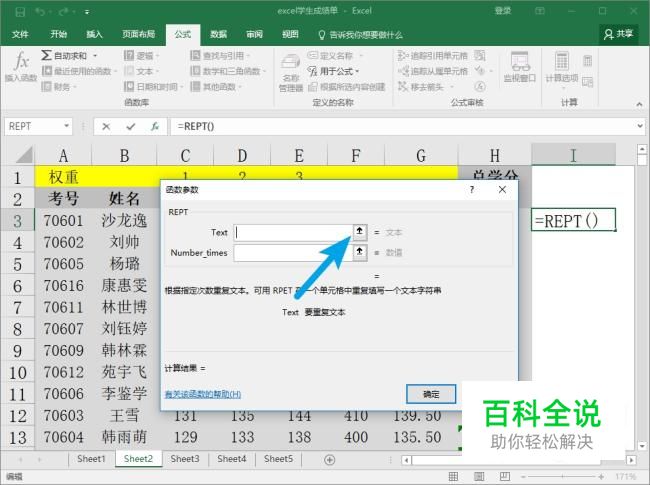The width and height of the screenshot is (650, 485).
Task: Switch to Sheet4 tab
Action: click(x=232, y=459)
